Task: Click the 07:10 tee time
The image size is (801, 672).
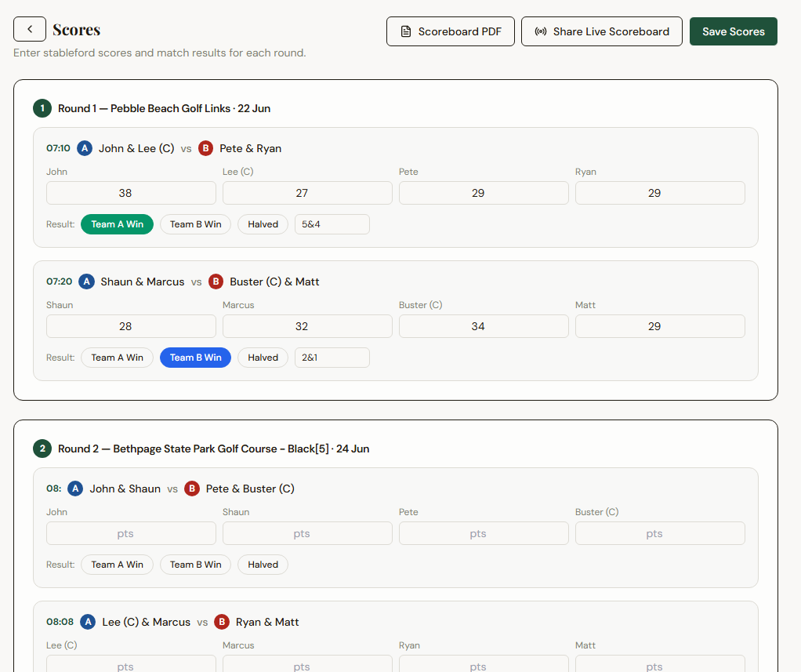Action: coord(58,148)
